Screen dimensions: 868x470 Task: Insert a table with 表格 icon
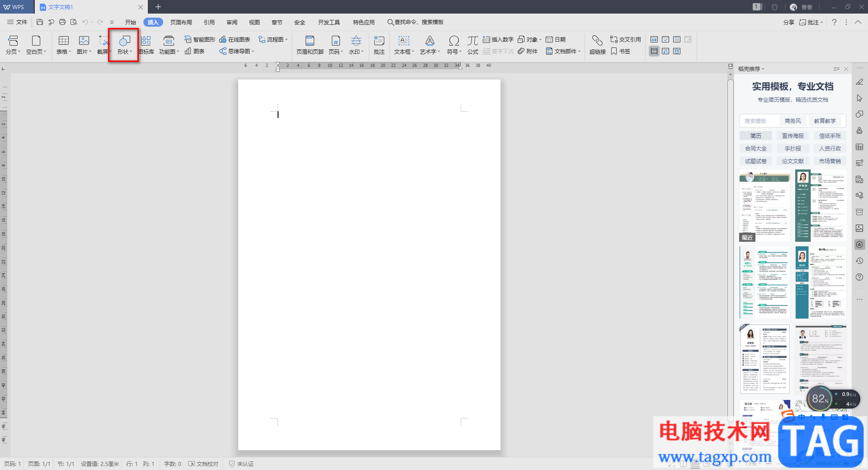pos(64,45)
